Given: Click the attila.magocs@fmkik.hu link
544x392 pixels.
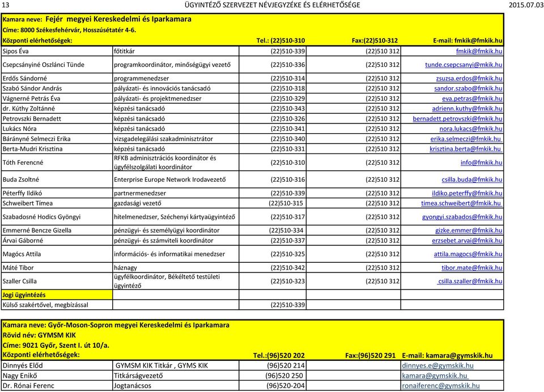Looking at the screenshot, I should pyautogui.click(x=468, y=254).
